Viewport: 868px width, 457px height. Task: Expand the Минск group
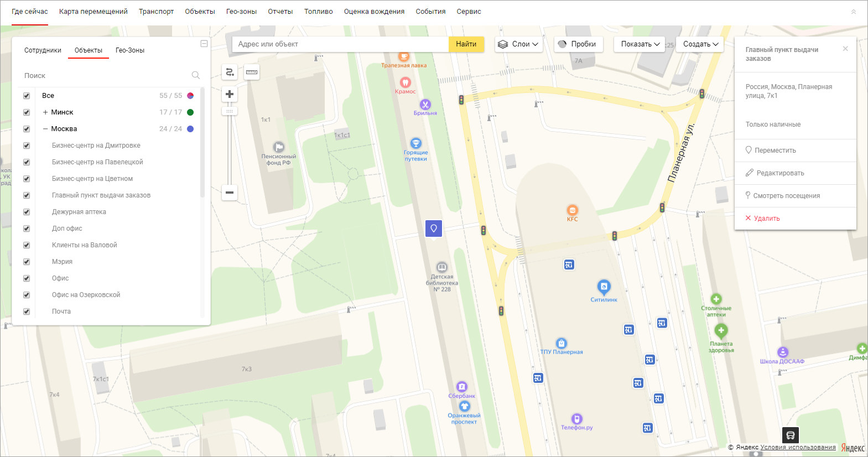45,112
